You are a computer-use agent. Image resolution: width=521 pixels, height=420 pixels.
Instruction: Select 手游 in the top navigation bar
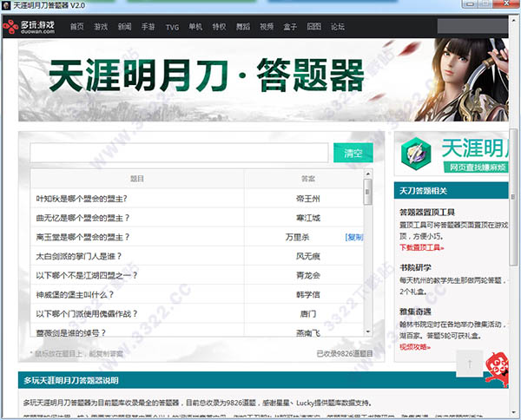[x=148, y=27]
